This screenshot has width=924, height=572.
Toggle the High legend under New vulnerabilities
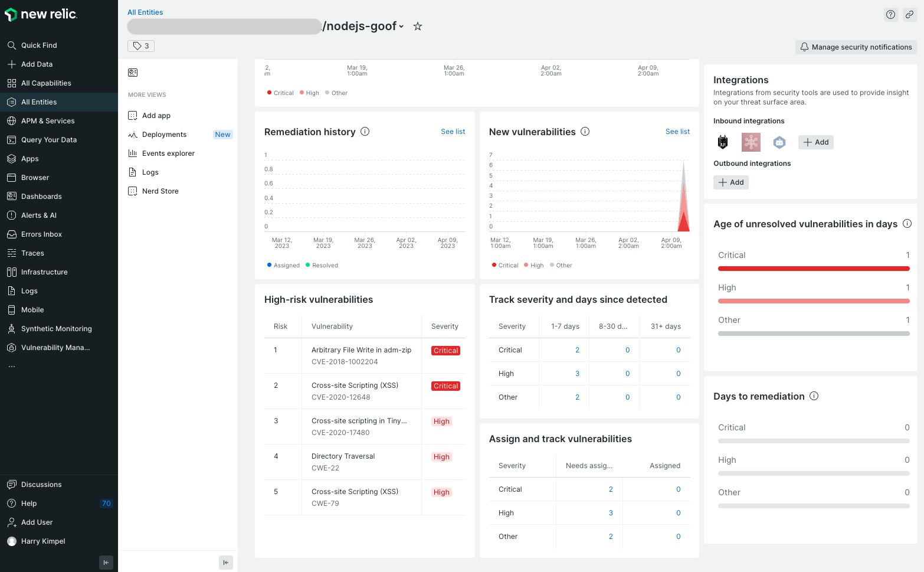click(x=533, y=265)
